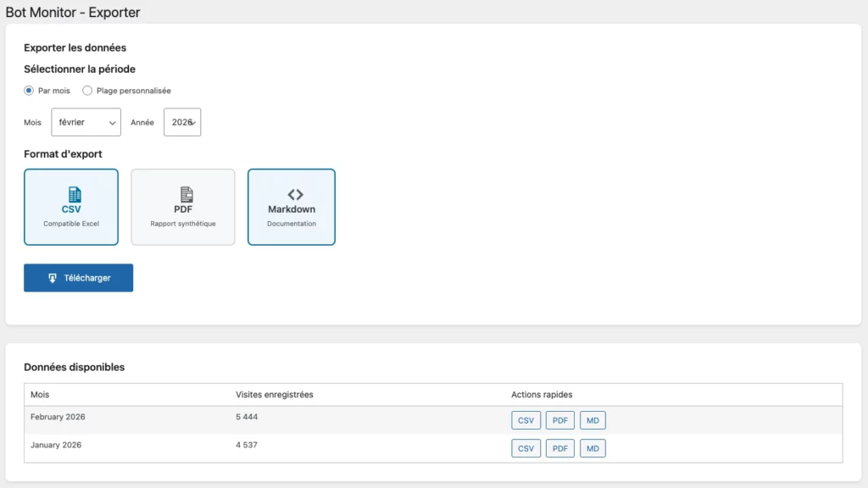
Task: Export January 2026 as PDF
Action: click(559, 448)
